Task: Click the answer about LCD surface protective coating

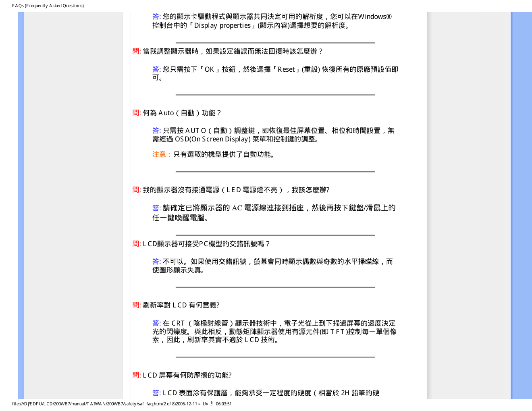Action: tap(266, 393)
